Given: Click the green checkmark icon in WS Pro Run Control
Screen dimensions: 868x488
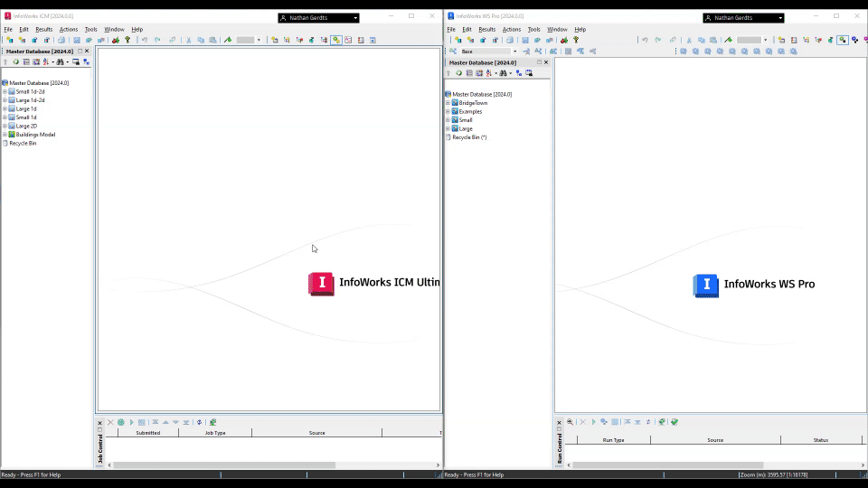Looking at the screenshot, I should [675, 422].
